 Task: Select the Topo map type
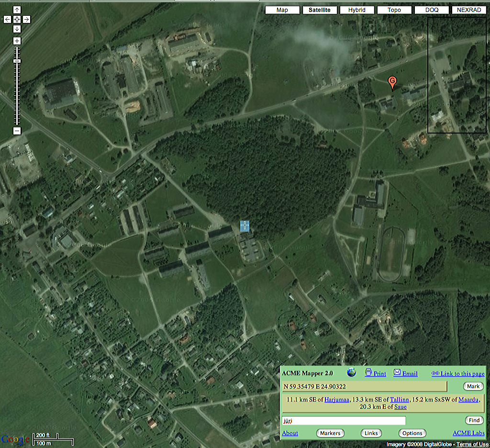click(x=394, y=10)
